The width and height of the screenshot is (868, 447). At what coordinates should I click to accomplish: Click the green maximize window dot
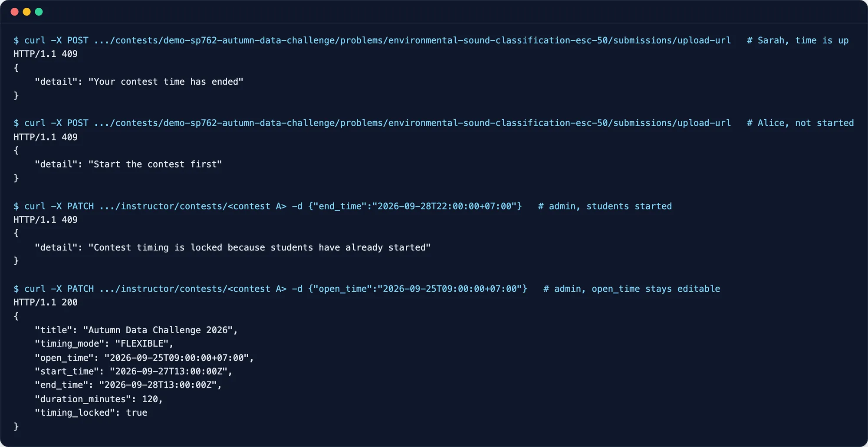coord(39,12)
